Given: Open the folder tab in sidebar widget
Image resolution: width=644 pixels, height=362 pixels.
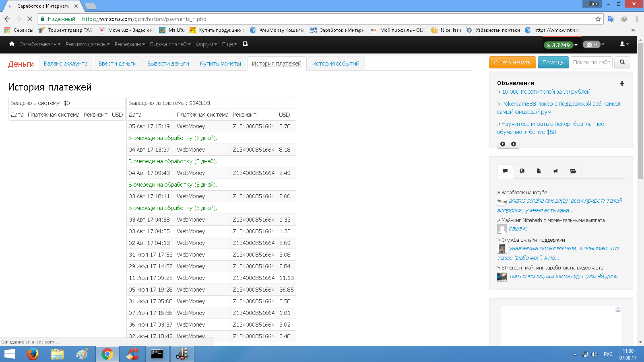Looking at the screenshot, I should point(573,171).
